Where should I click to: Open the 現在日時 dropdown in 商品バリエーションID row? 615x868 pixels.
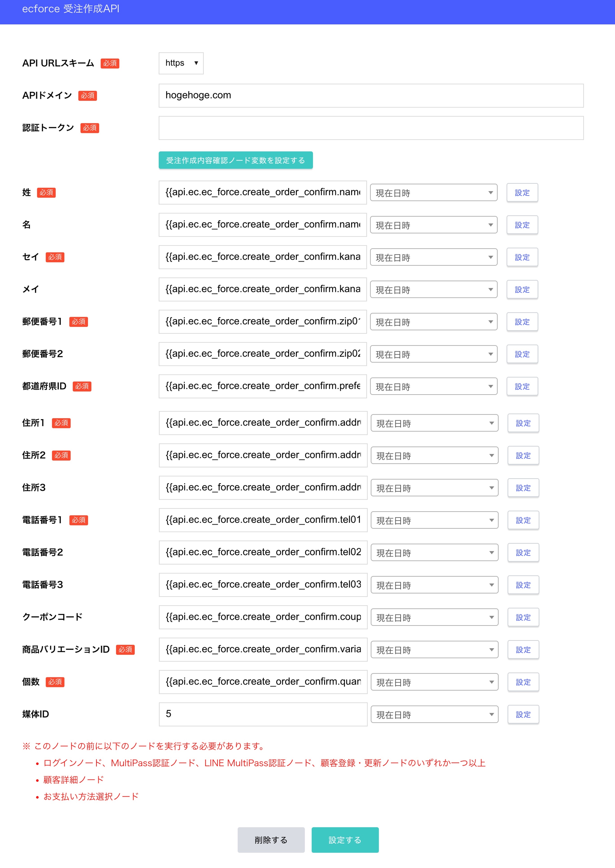pyautogui.click(x=434, y=650)
